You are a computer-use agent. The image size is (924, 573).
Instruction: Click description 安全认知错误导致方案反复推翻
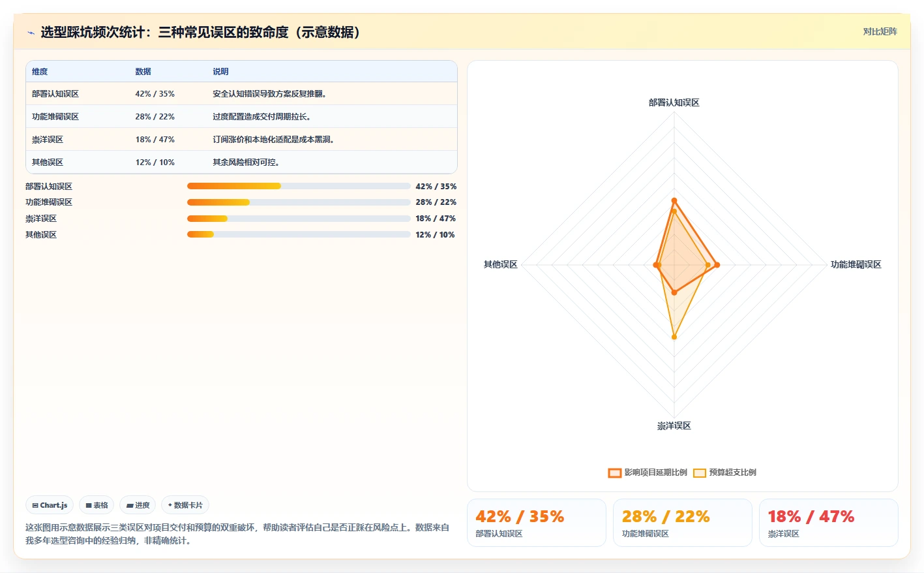tap(269, 94)
